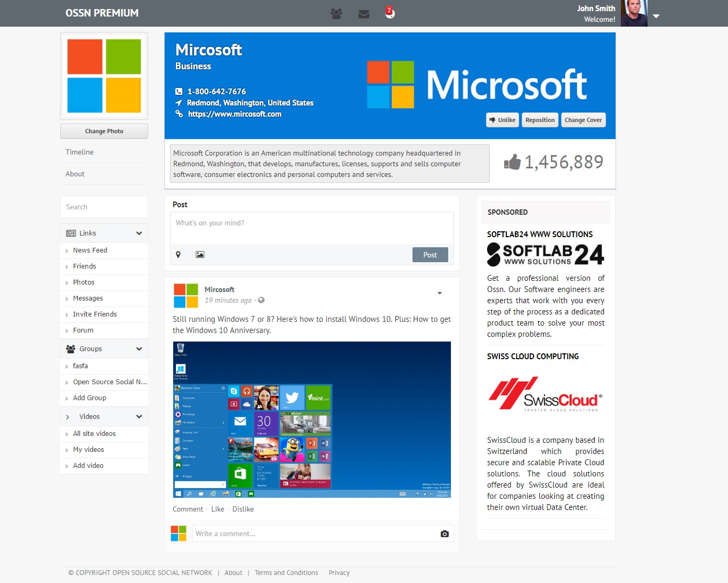Click the thumbs-up likes icon
728x583 pixels.
(513, 161)
